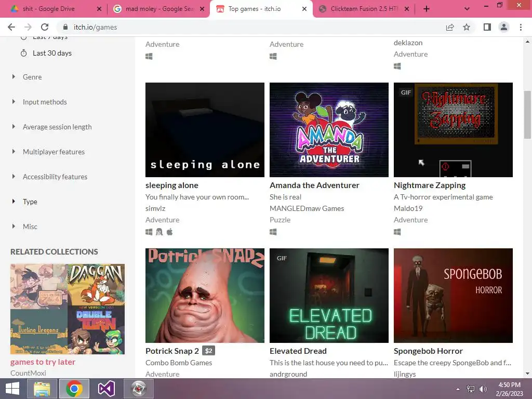
Task: Switch to the Clickteam Fusion 2.5 tab
Action: click(364, 9)
